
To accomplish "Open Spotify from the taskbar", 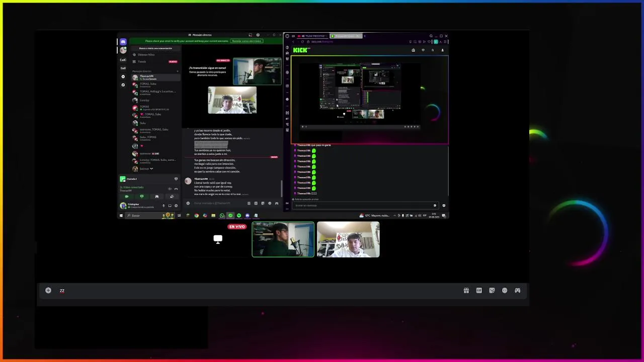I will click(x=239, y=216).
